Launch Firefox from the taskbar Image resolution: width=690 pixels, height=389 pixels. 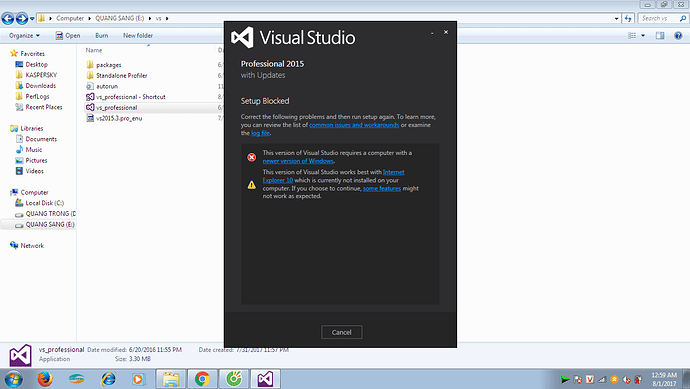45,379
